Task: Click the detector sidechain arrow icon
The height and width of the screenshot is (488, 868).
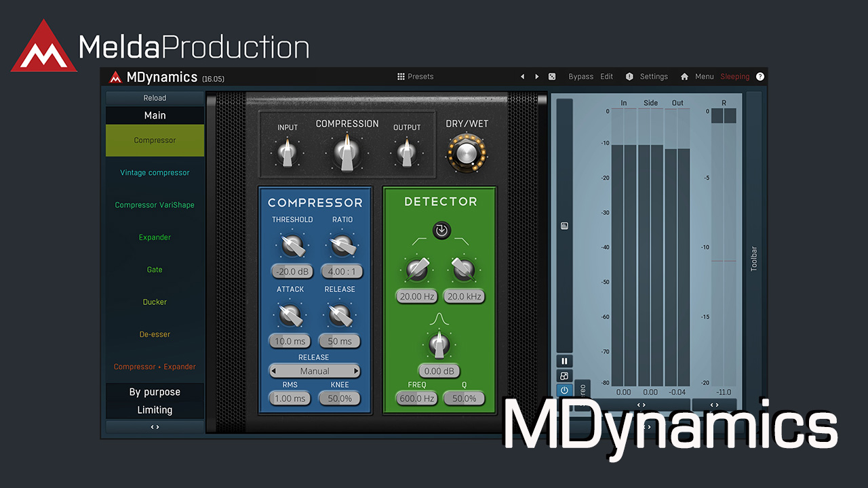Action: tap(441, 230)
